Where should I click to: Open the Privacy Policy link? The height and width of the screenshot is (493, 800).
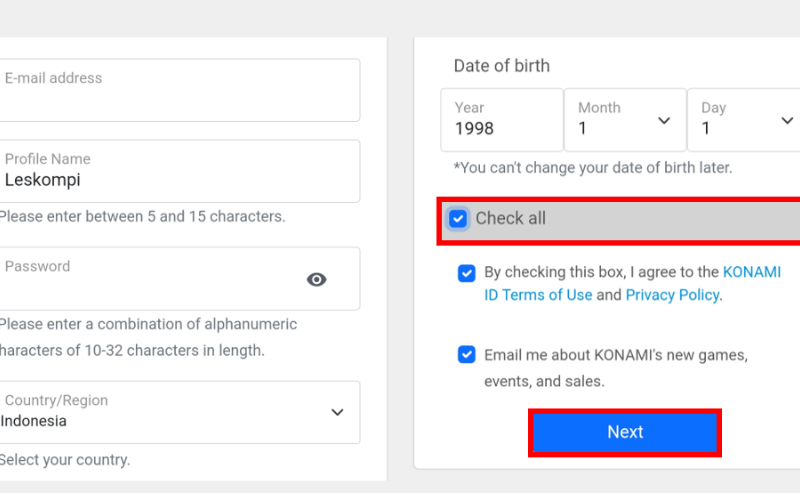pos(672,295)
